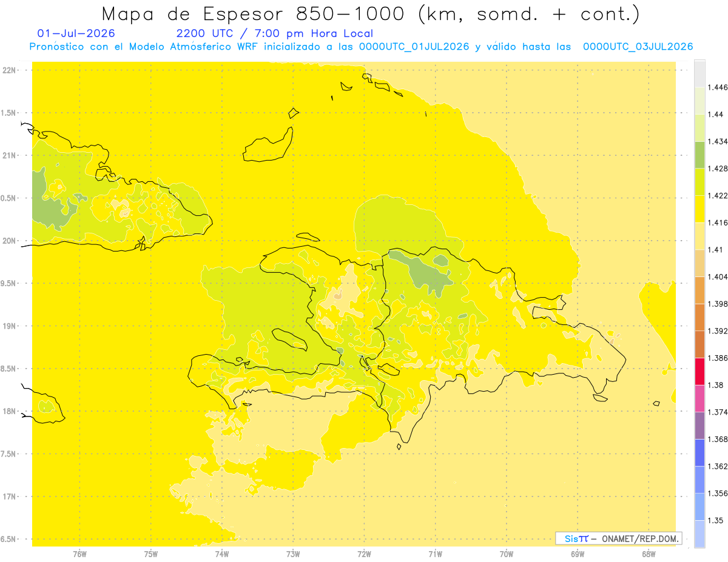728x562 pixels.
Task: Click the longitude label 69W
Action: coord(578,554)
